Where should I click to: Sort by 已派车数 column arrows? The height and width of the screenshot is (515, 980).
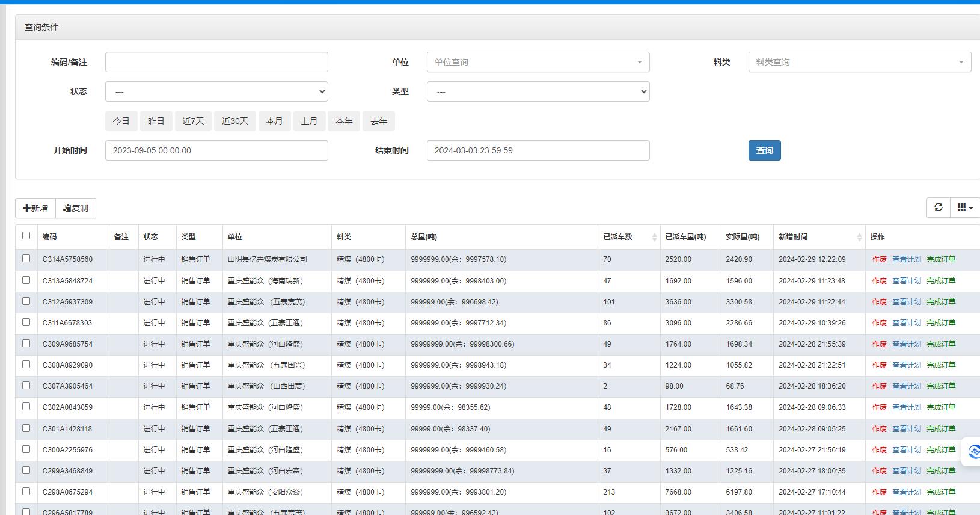coord(654,237)
